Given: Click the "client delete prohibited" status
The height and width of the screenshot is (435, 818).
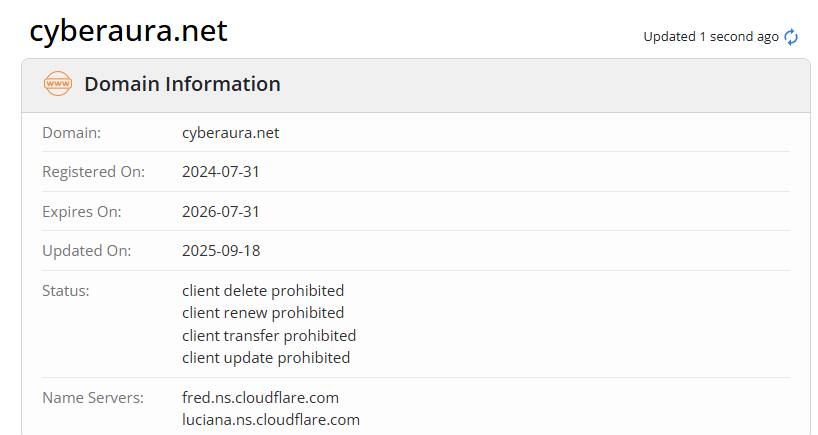Looking at the screenshot, I should click(x=263, y=291).
